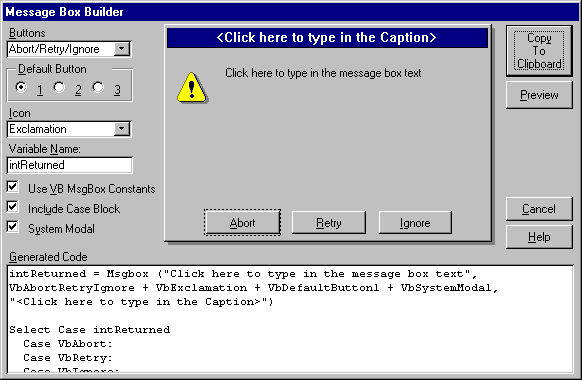This screenshot has width=582, height=380.
Task: Click the Abort preview button
Action: 242,223
